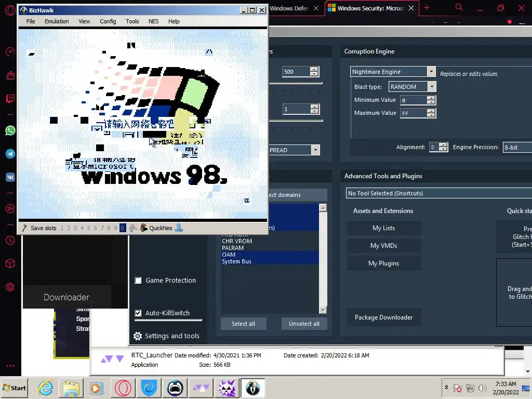Click the three-dots menu at the sidebar bottom
The width and height of the screenshot is (532, 399).
pyautogui.click(x=10, y=366)
